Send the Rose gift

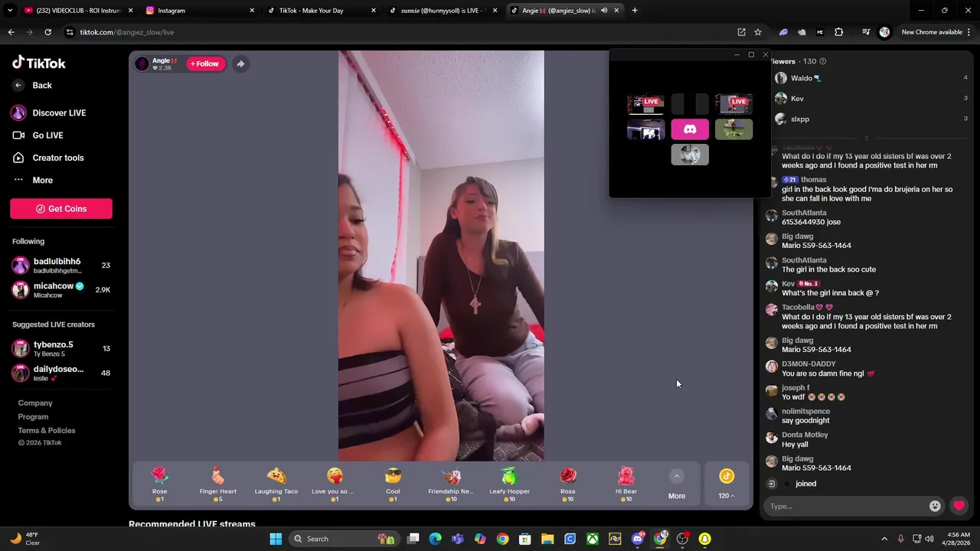point(159,484)
